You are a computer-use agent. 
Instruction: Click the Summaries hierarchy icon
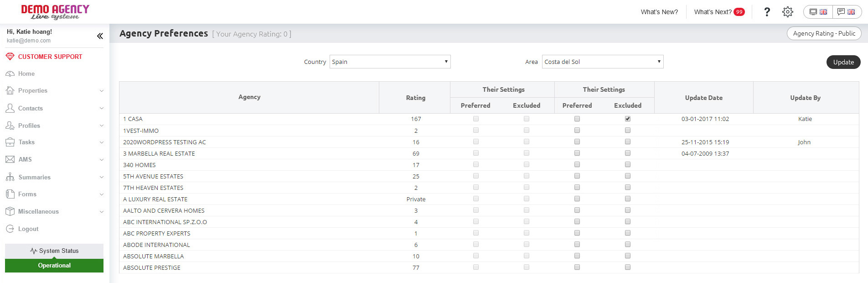coord(10,177)
